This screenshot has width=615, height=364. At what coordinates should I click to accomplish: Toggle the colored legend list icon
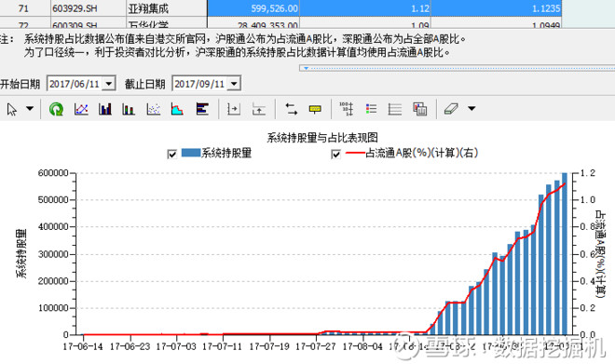click(371, 109)
